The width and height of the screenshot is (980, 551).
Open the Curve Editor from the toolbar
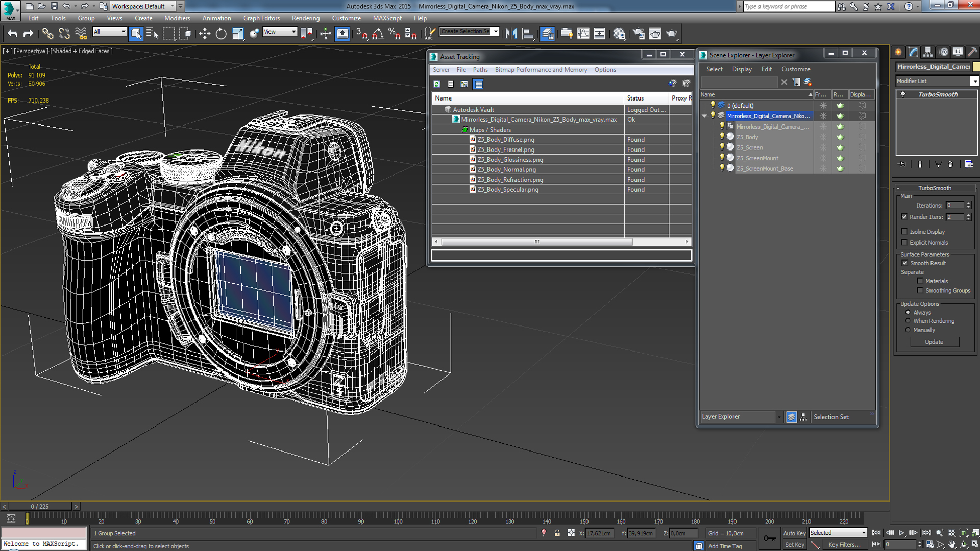tap(583, 34)
